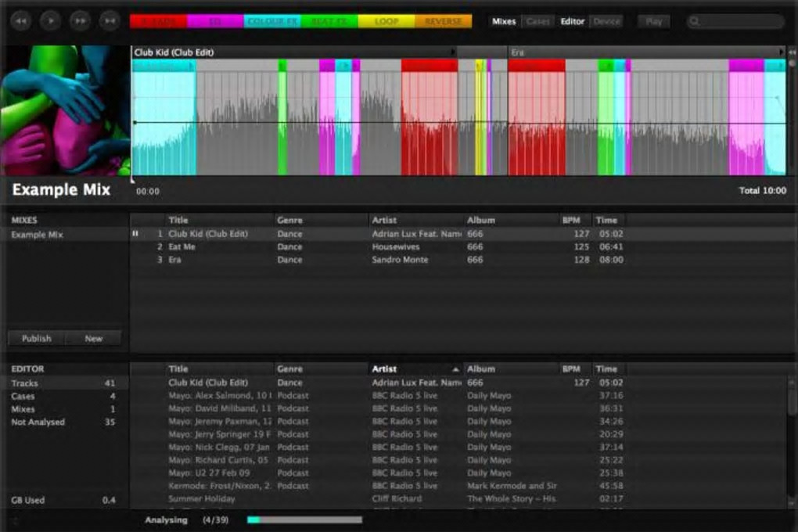This screenshot has width=798, height=532.
Task: Select Not Analysed in the Editor sidebar
Action: pyautogui.click(x=38, y=422)
